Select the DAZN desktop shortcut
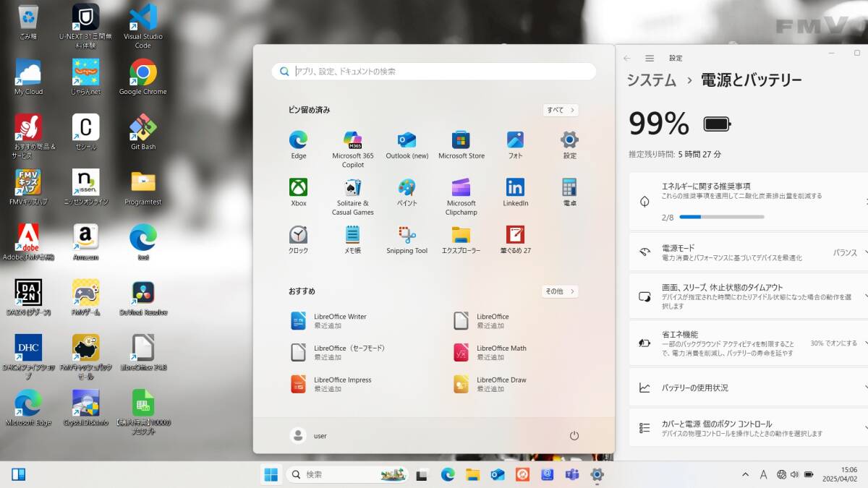Screen dimensions: 868x488 point(28,298)
